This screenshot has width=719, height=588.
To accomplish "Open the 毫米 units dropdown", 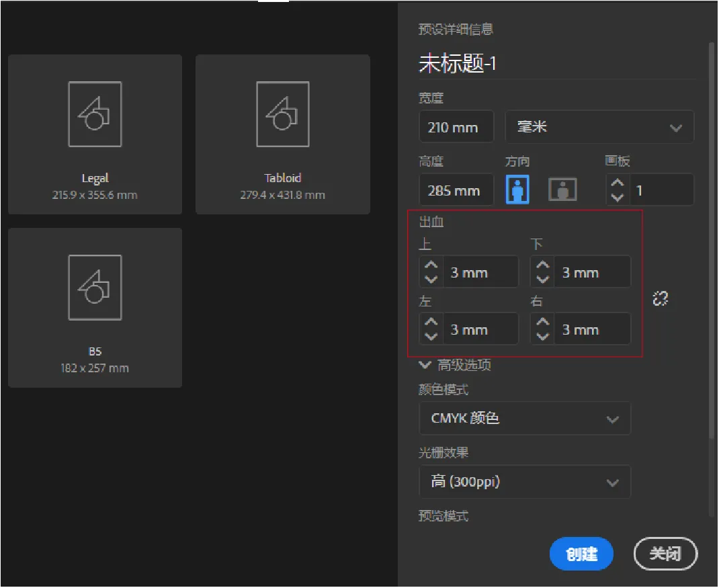I will 599,127.
